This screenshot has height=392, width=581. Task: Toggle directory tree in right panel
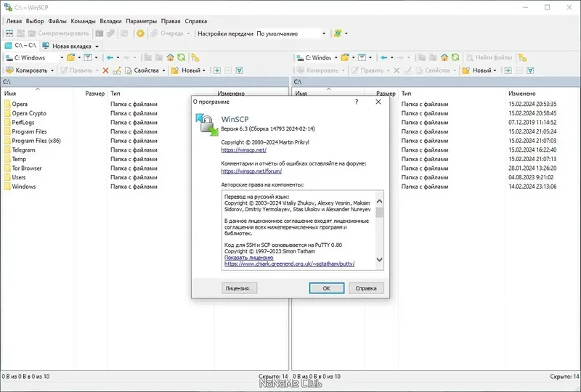pos(522,57)
